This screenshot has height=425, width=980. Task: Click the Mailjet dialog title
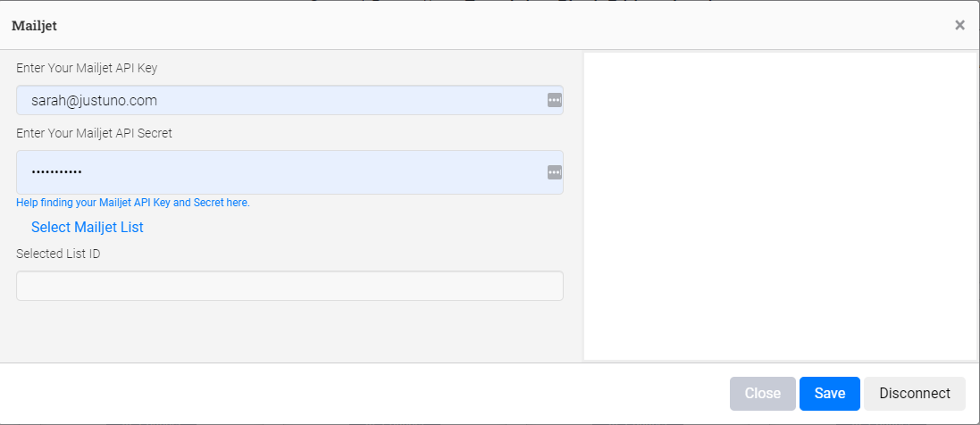[34, 25]
